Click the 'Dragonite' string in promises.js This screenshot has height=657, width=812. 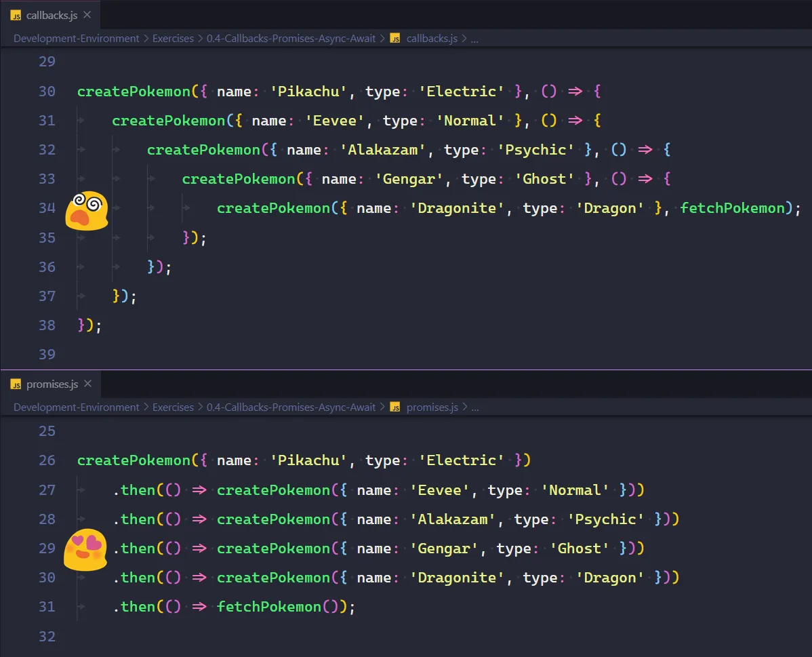pyautogui.click(x=457, y=577)
